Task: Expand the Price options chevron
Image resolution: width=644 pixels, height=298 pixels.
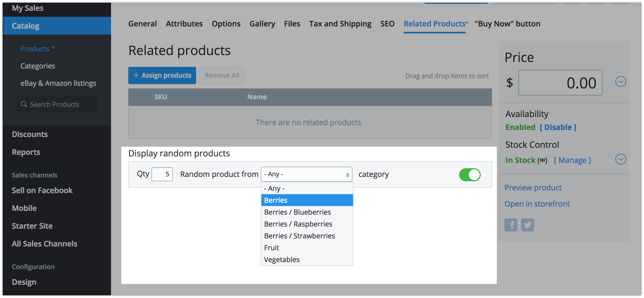Action: 621,81
